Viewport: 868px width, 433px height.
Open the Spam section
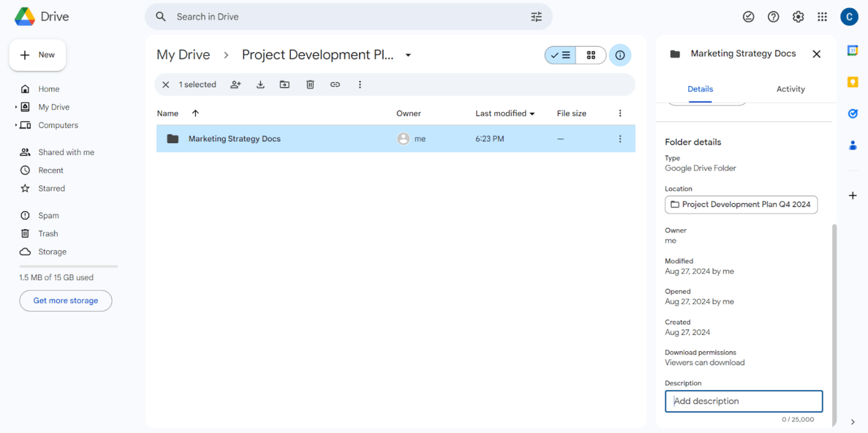(x=48, y=216)
